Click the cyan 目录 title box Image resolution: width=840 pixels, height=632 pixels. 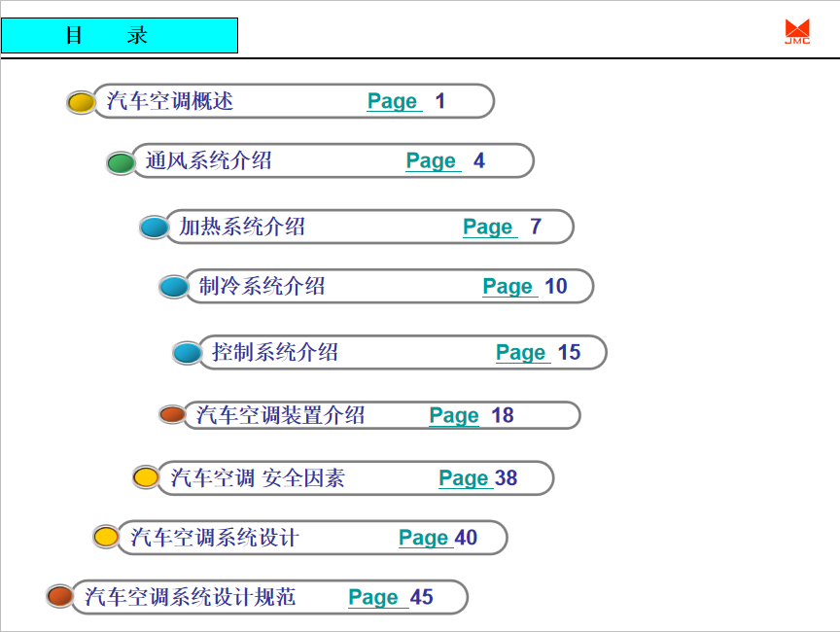point(120,35)
